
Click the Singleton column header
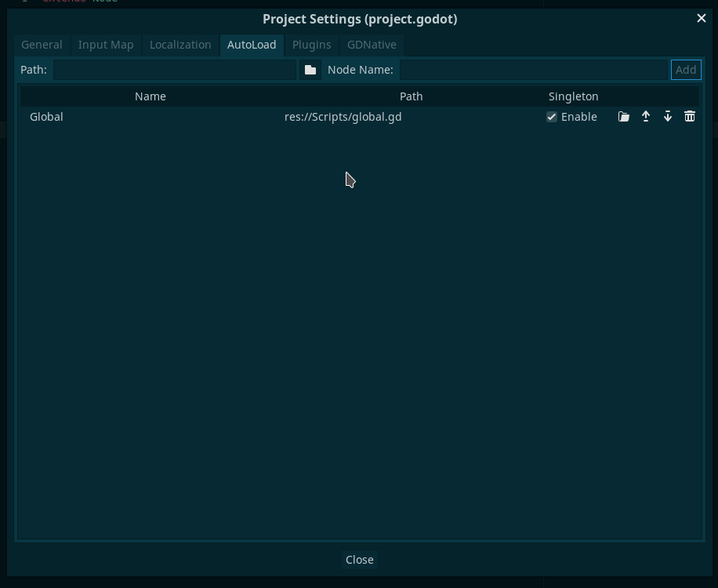(x=574, y=96)
